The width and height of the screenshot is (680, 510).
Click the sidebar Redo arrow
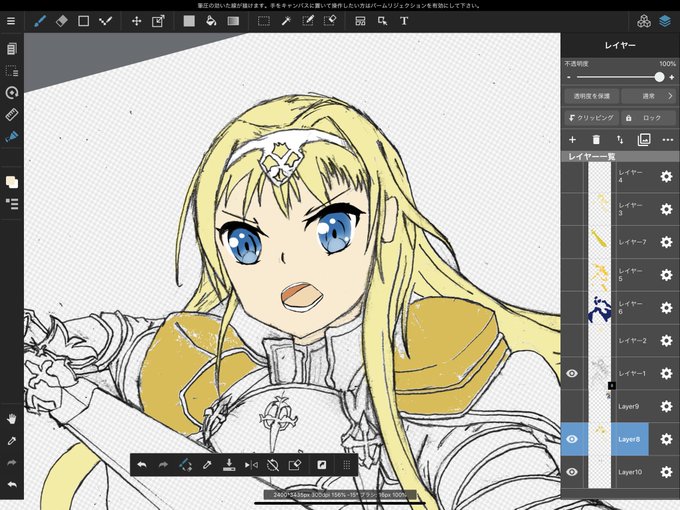(x=12, y=463)
